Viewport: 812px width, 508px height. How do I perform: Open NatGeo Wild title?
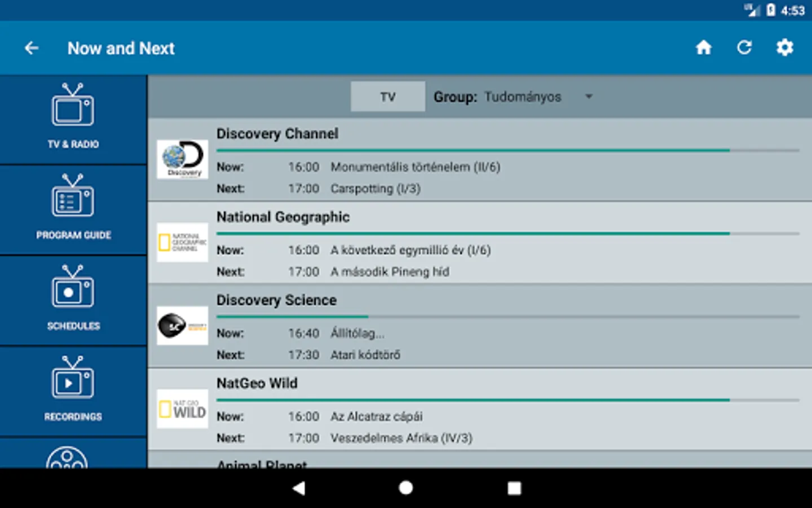click(x=257, y=383)
